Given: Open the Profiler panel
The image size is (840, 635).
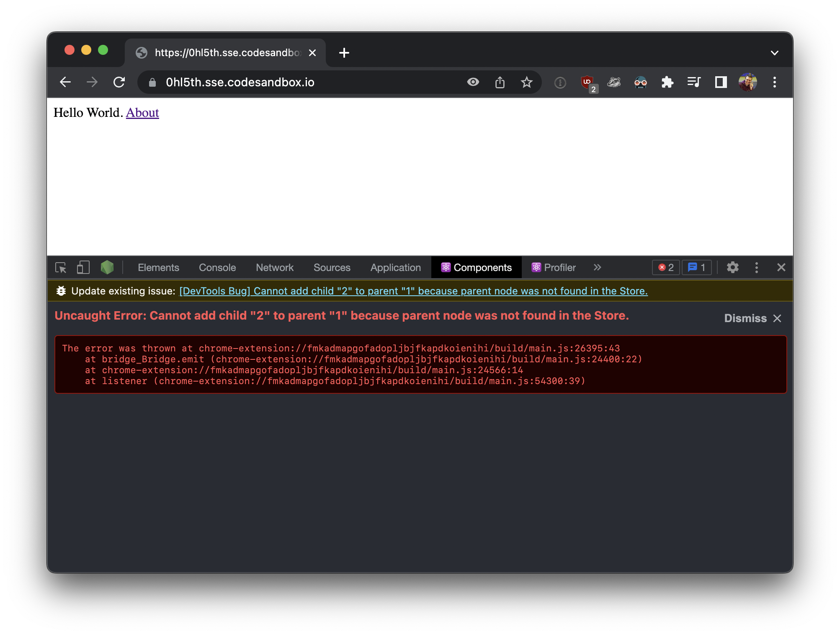Looking at the screenshot, I should coord(553,267).
